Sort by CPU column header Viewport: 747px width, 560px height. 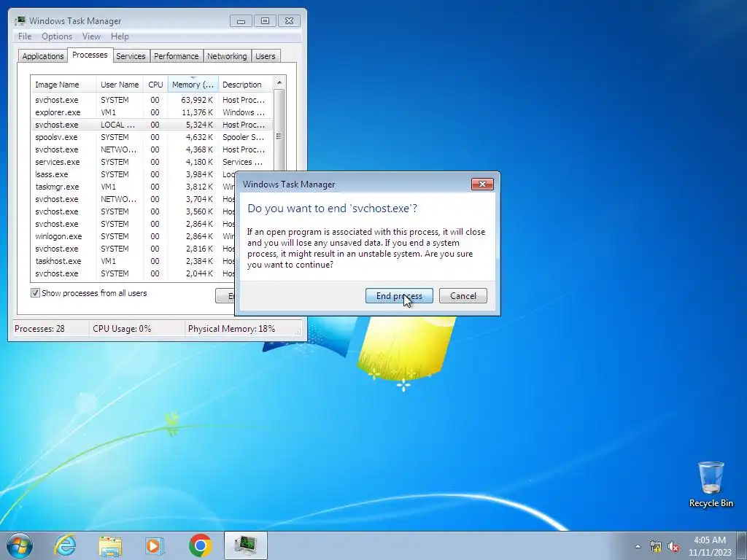pos(156,85)
